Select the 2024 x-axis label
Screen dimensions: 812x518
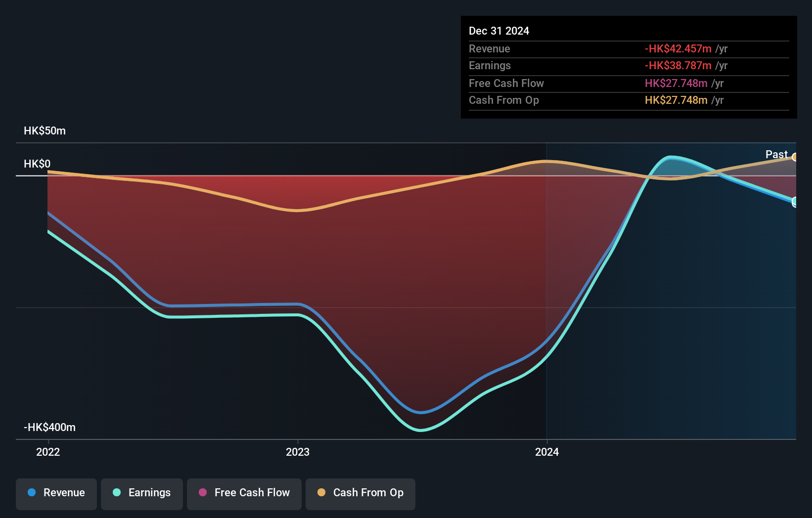(547, 452)
